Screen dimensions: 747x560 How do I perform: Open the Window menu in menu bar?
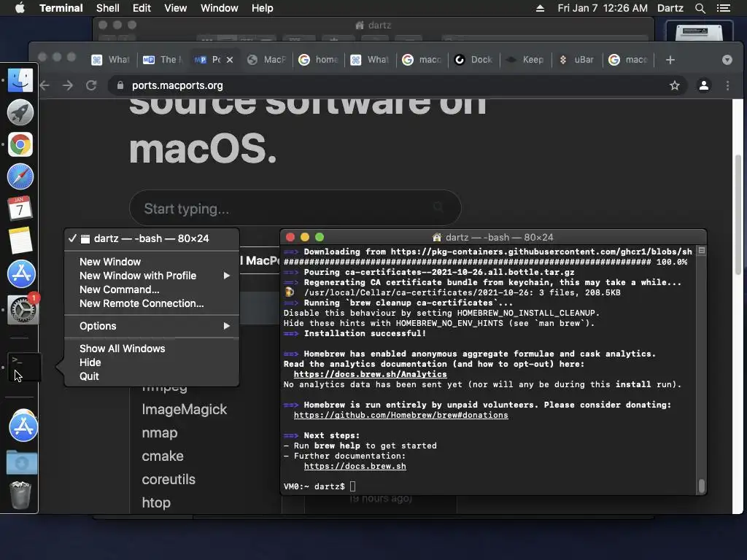[219, 8]
